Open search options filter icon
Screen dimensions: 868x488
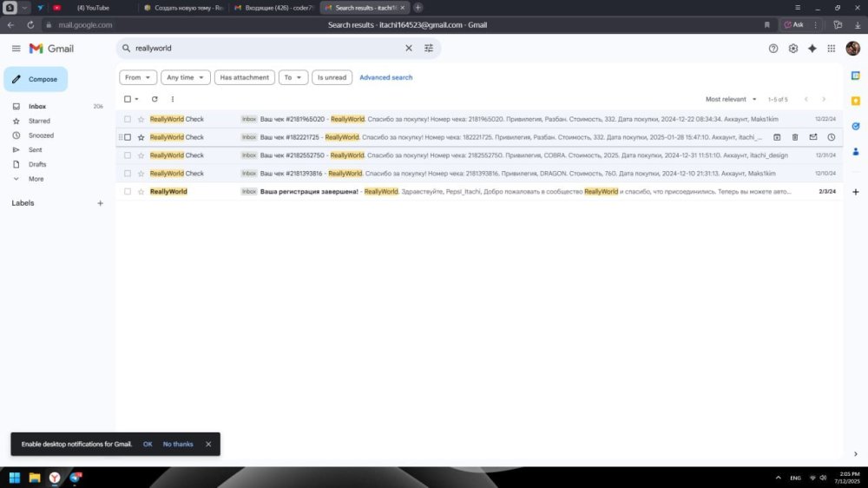tap(429, 48)
